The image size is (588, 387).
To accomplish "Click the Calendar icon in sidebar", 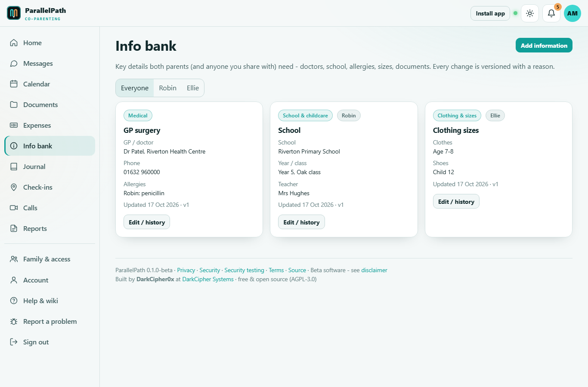I will coord(14,84).
